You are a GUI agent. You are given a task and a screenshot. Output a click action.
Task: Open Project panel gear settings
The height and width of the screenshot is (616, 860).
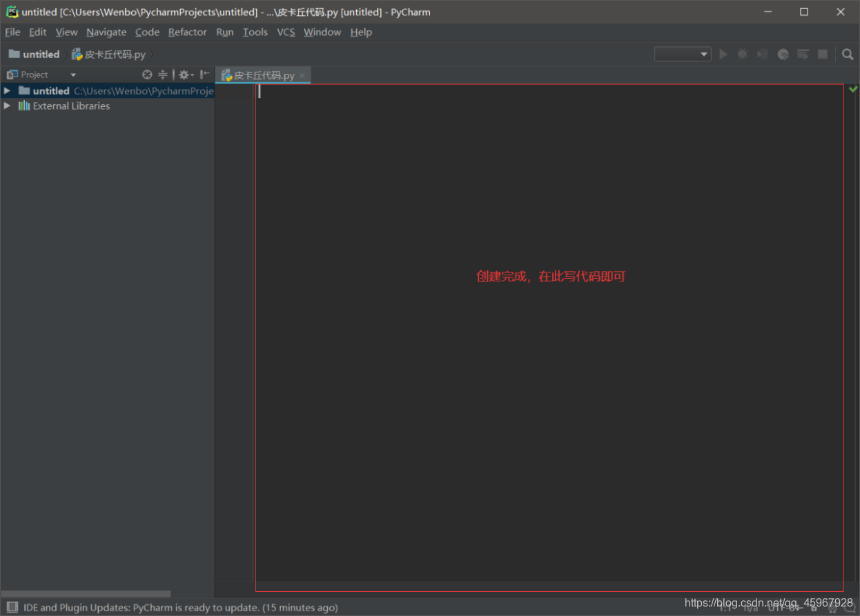point(186,74)
